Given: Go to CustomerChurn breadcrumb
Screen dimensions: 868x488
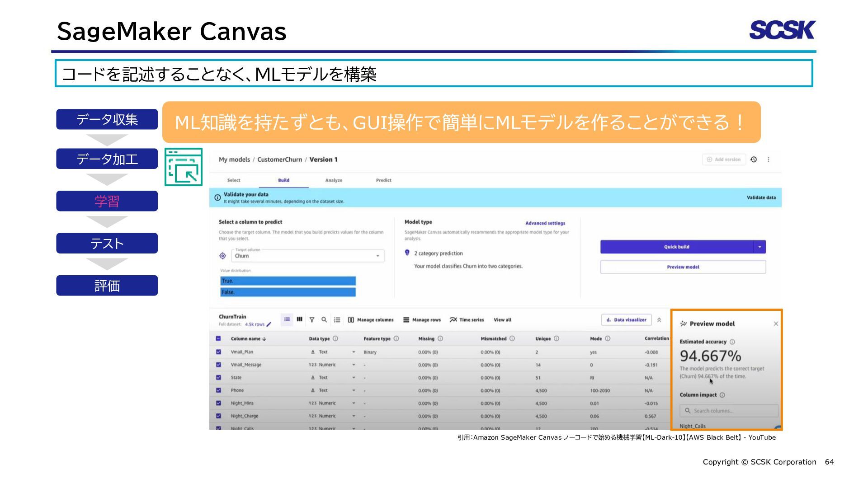Looking at the screenshot, I should point(279,160).
